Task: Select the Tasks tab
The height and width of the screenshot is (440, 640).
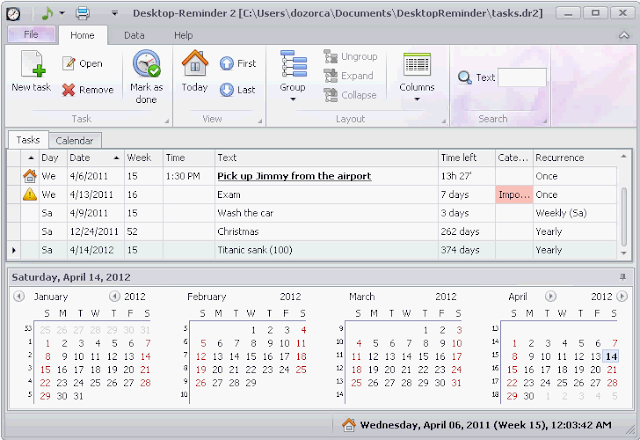Action: pos(28,140)
